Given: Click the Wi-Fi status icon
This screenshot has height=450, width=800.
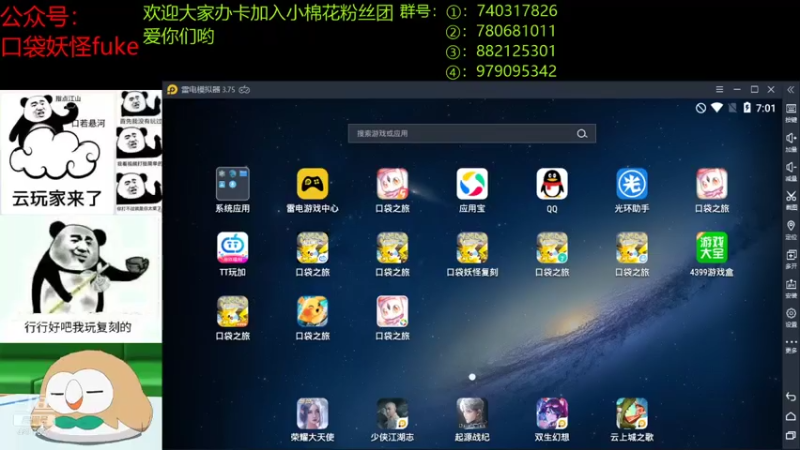Looking at the screenshot, I should [x=716, y=108].
